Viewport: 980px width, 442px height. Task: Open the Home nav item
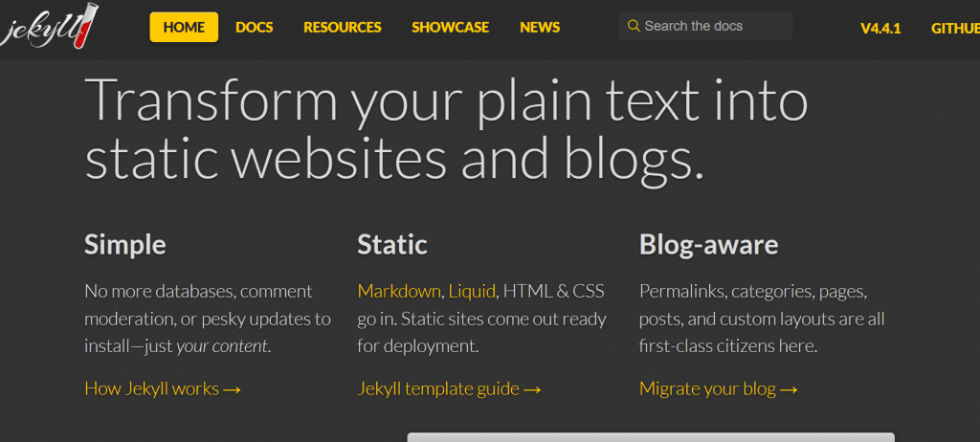(184, 27)
